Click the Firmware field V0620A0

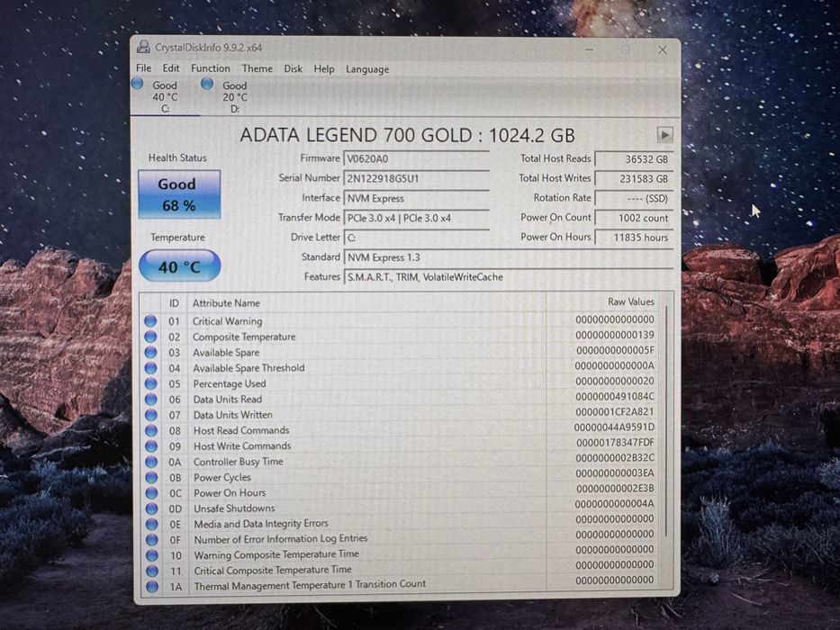tap(416, 158)
